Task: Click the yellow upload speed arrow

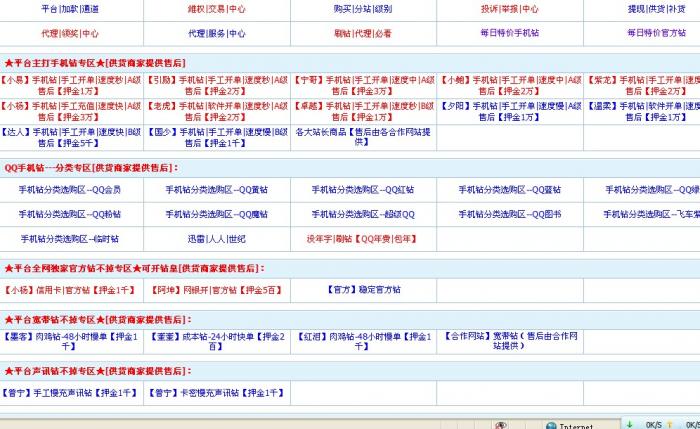Action: click(x=670, y=425)
